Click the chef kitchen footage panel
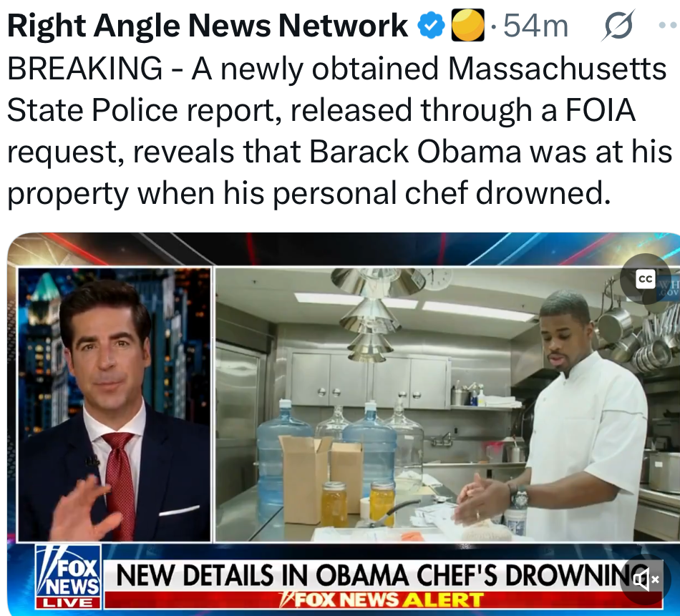The width and height of the screenshot is (680, 616). [x=447, y=404]
